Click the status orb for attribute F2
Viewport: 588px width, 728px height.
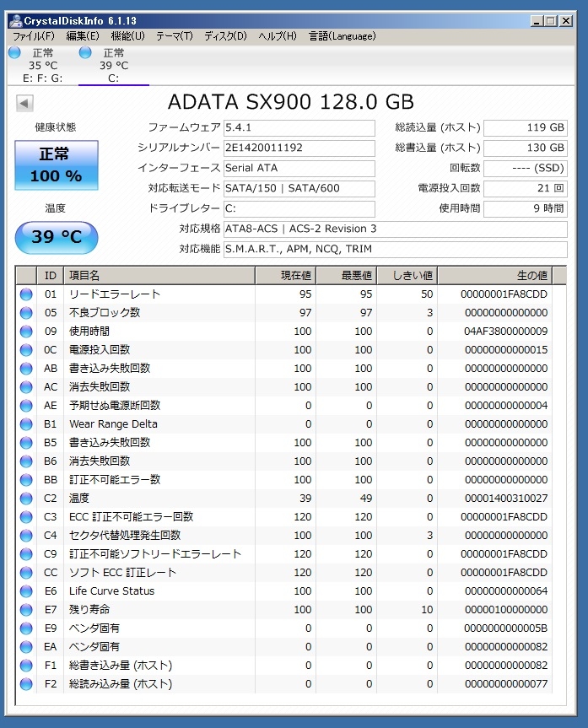click(x=26, y=684)
